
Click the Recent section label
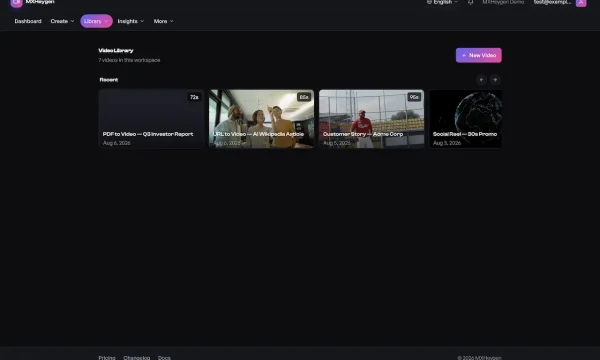point(109,80)
